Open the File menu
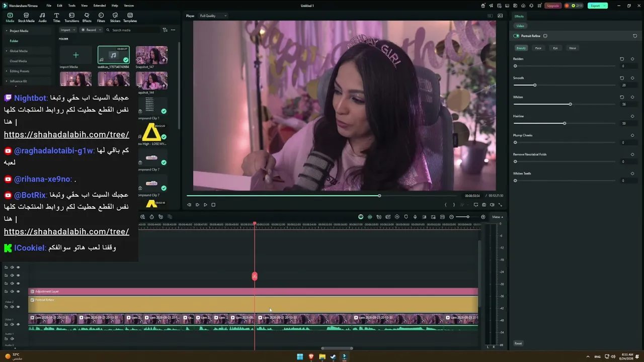Screen dimensions: 644x362 point(49,6)
